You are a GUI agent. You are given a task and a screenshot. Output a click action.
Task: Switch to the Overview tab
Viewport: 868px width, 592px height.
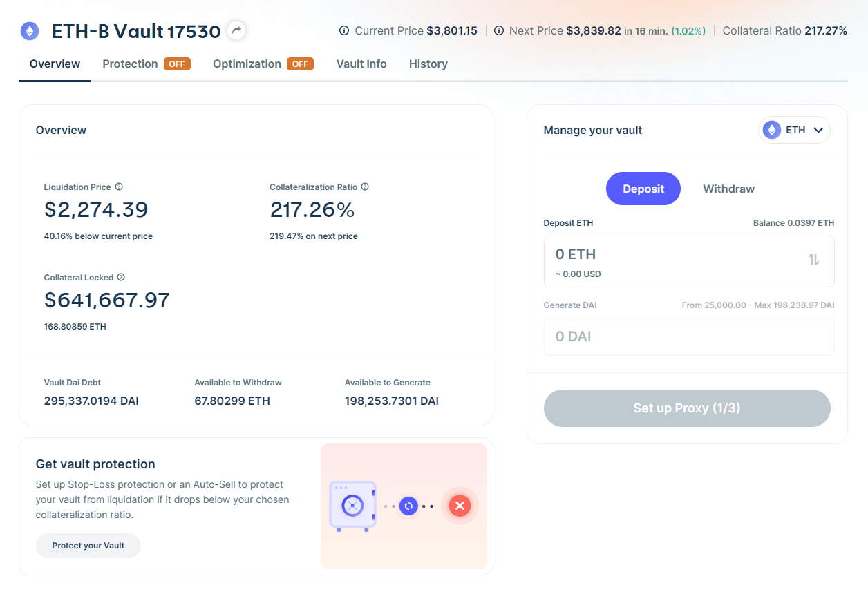pyautogui.click(x=55, y=64)
